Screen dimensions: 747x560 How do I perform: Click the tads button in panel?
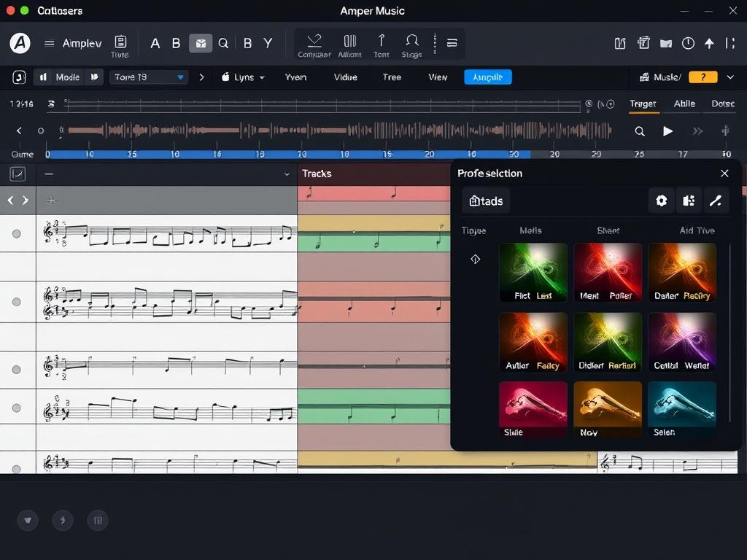[486, 201]
